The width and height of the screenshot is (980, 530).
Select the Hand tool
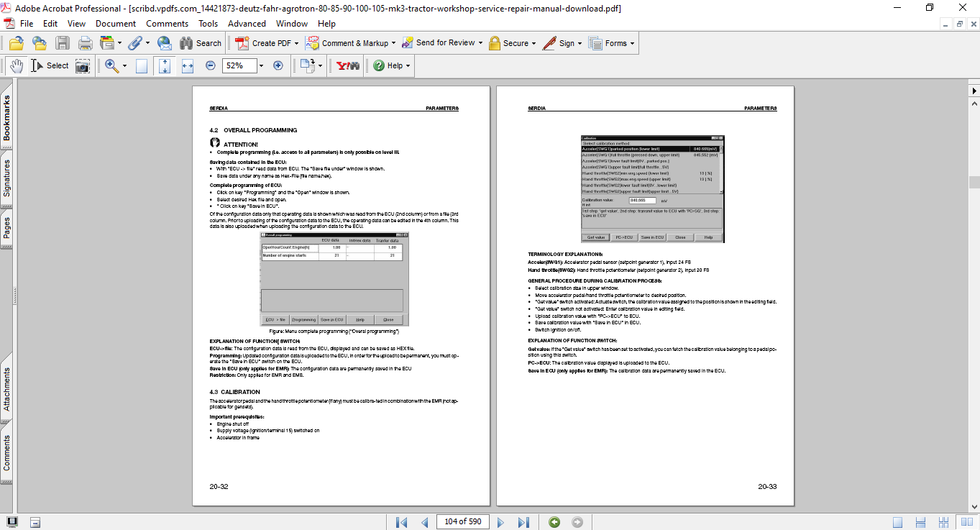click(x=16, y=65)
